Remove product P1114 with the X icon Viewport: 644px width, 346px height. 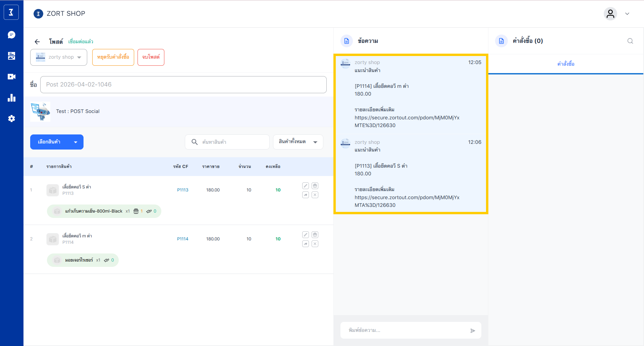315,244
